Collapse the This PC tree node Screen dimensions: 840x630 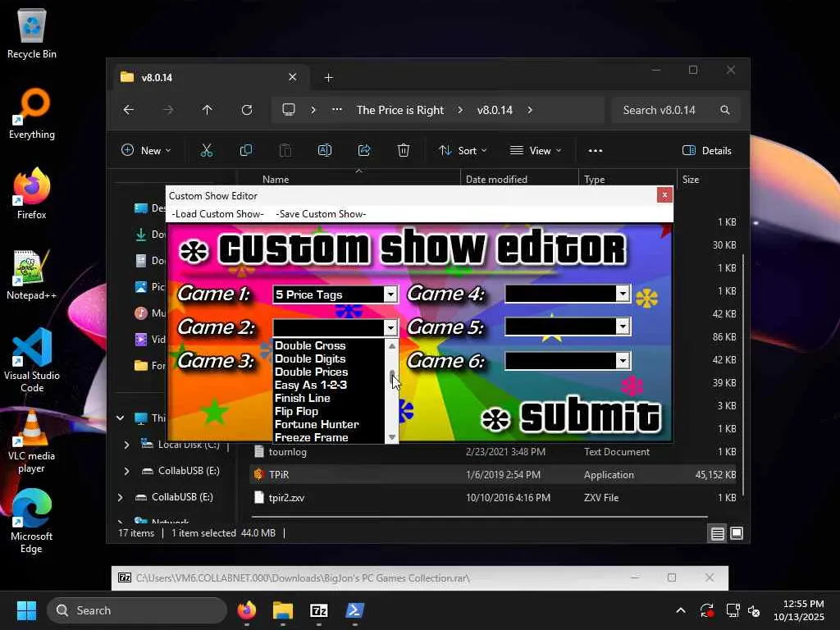121,418
